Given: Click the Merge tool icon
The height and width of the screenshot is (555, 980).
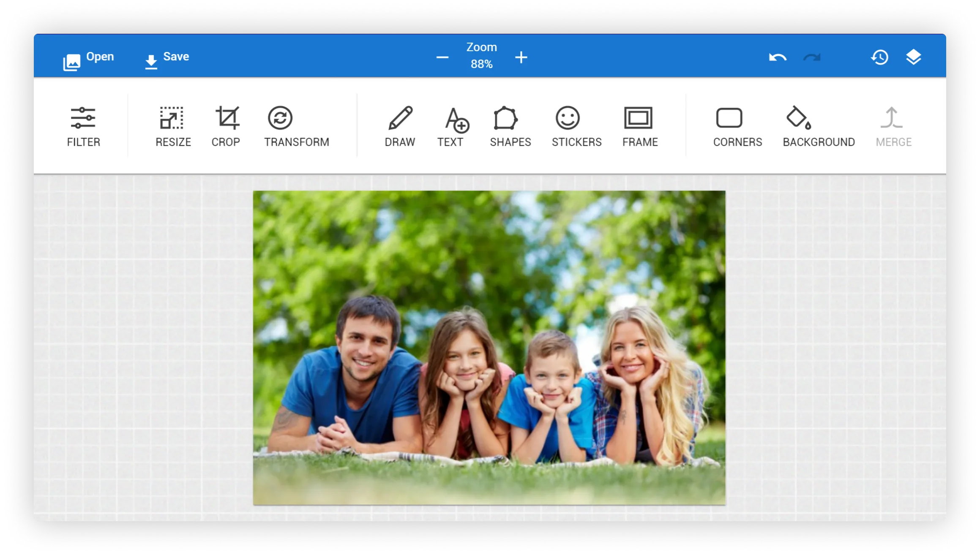Looking at the screenshot, I should click(893, 125).
